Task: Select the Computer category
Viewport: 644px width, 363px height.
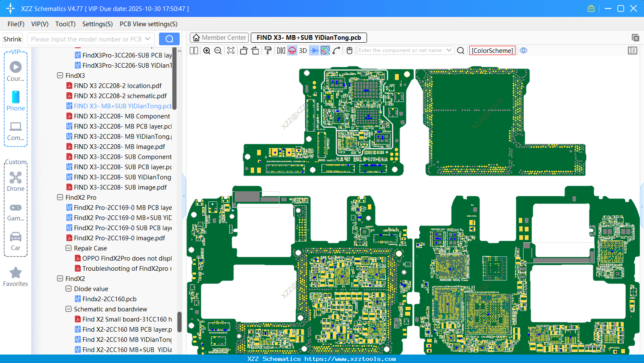Action: [16, 131]
